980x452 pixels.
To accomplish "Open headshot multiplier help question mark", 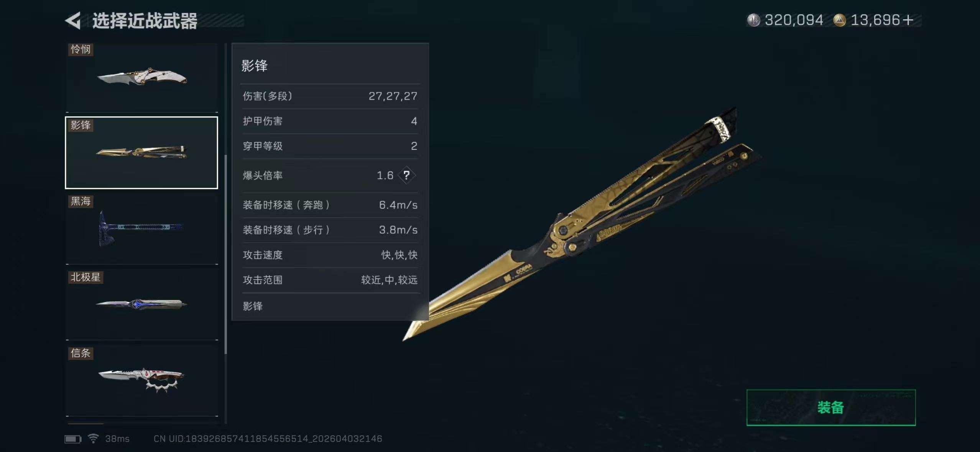I will click(x=406, y=176).
